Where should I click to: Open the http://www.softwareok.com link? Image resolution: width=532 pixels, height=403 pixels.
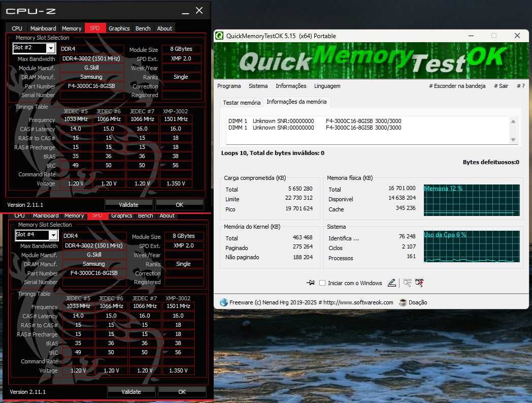click(358, 302)
